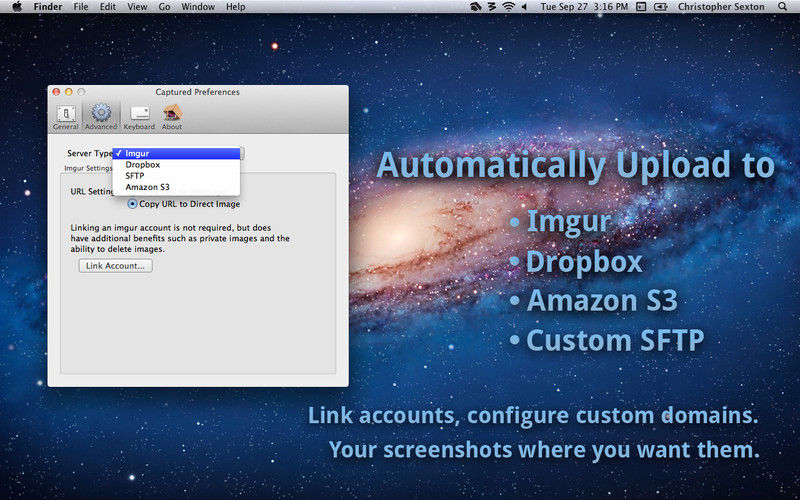
Task: Click the large 'Amazon S3' bullet text
Action: pos(602,300)
